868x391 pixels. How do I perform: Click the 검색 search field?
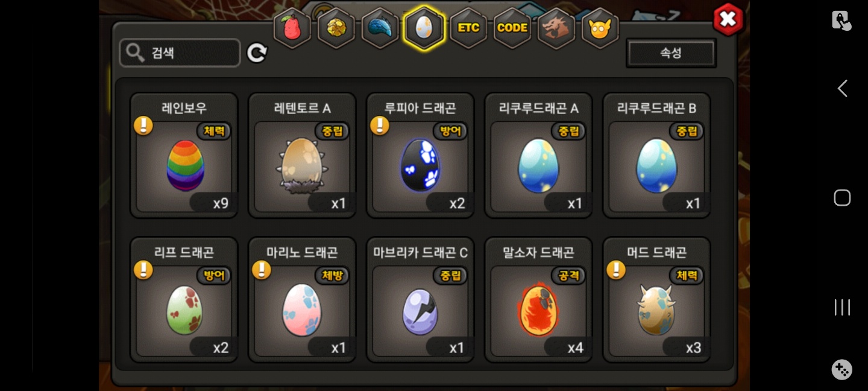[180, 53]
